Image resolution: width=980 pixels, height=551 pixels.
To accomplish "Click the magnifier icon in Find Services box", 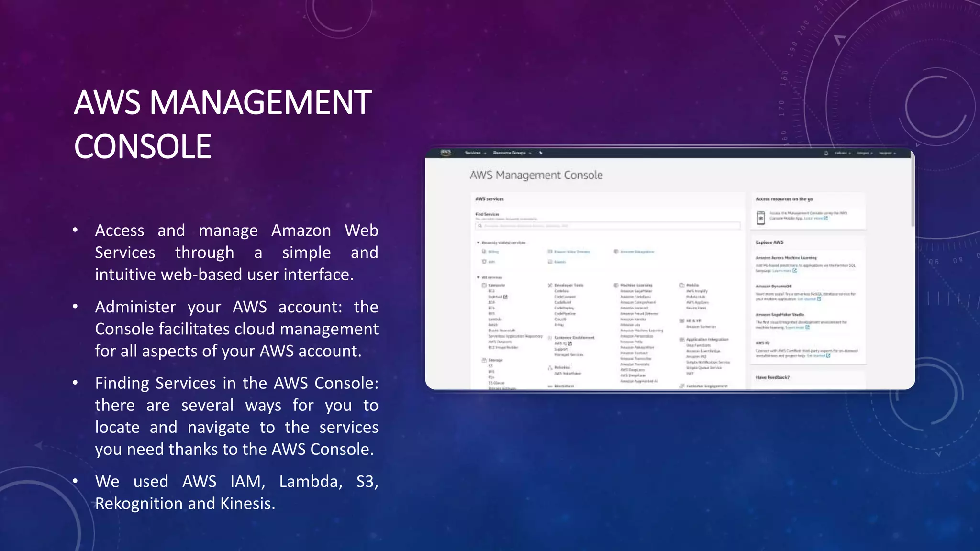I will (480, 226).
